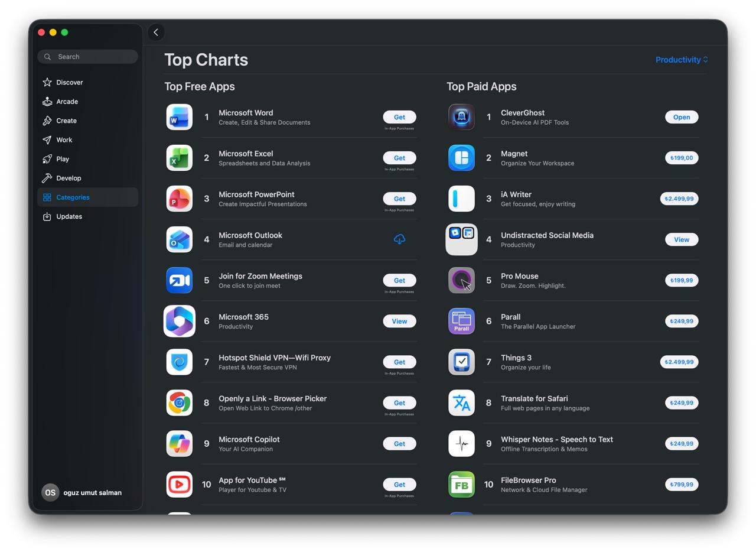The image size is (756, 552).
Task: Click the Search field
Action: (87, 57)
